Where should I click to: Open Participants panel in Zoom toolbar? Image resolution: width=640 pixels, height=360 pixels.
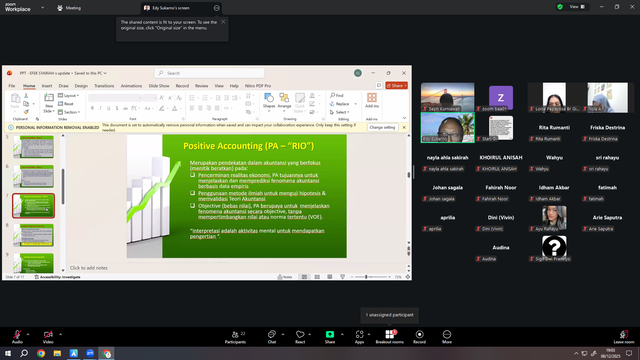(236, 337)
